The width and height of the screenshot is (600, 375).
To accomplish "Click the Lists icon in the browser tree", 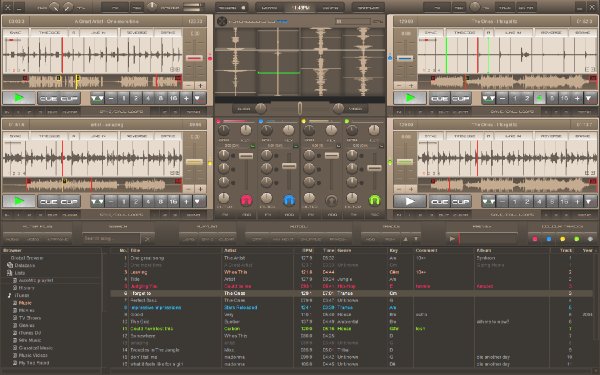I will [10, 273].
